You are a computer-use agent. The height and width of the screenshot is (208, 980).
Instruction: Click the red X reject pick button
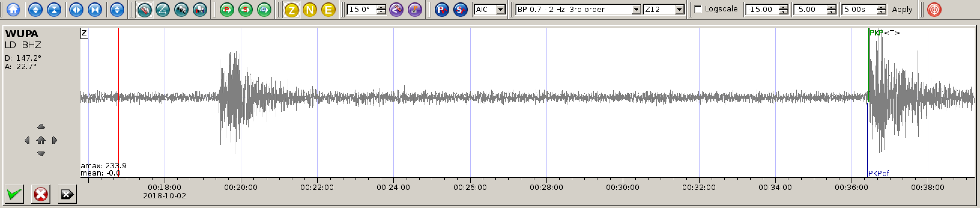pos(41,194)
